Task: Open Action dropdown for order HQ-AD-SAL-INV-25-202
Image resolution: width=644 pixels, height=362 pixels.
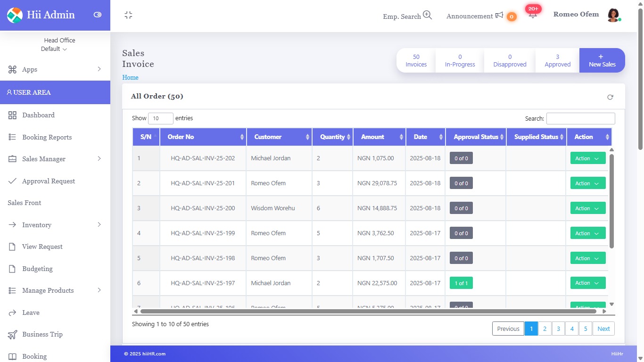Action: point(587,158)
